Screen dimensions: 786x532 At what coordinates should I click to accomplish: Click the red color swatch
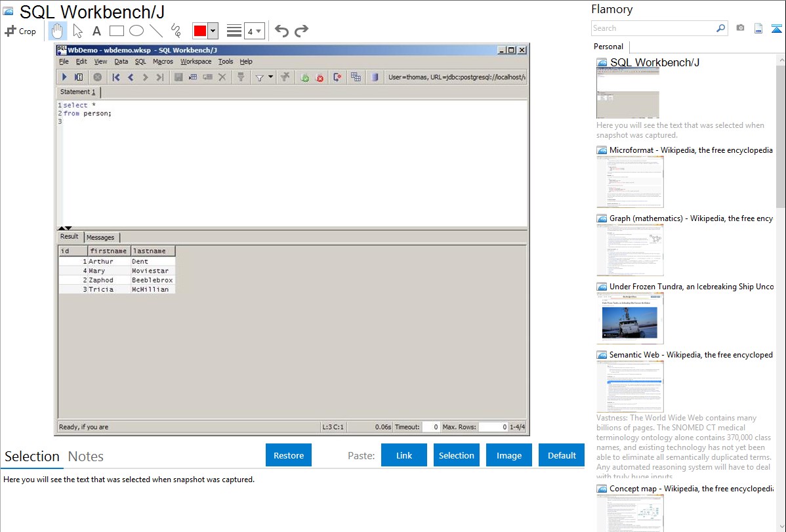[x=200, y=31]
